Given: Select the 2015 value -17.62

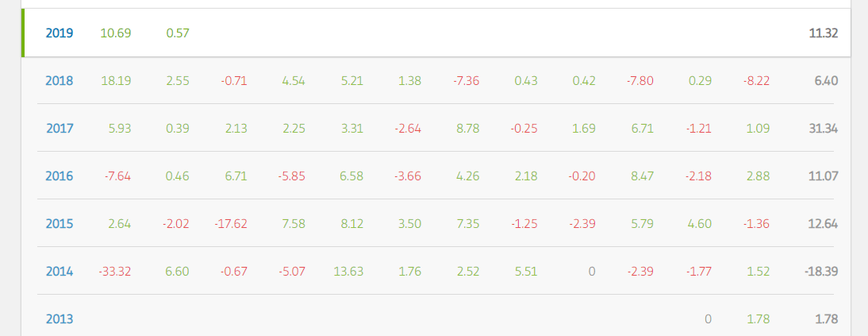Looking at the screenshot, I should (230, 224).
